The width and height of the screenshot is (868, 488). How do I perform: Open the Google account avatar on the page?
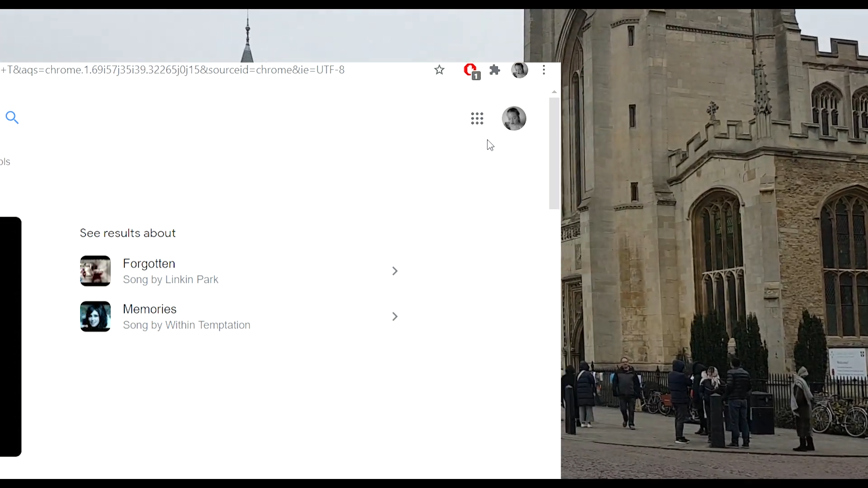pyautogui.click(x=514, y=119)
